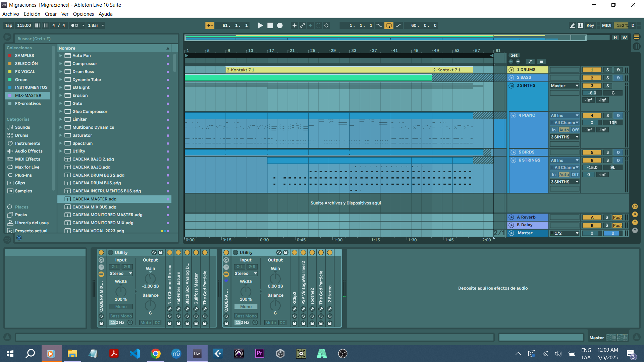
Task: Enable Arrangement Record button
Action: [280, 25]
